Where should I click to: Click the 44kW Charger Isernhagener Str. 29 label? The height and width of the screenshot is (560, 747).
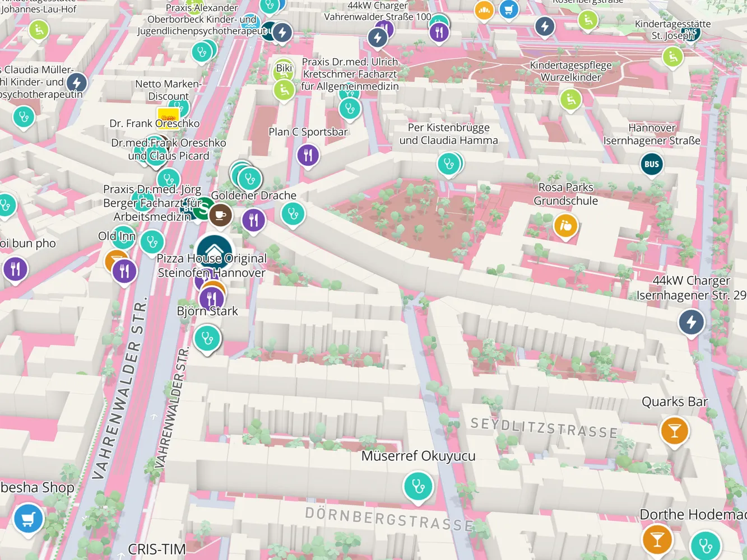click(x=692, y=287)
